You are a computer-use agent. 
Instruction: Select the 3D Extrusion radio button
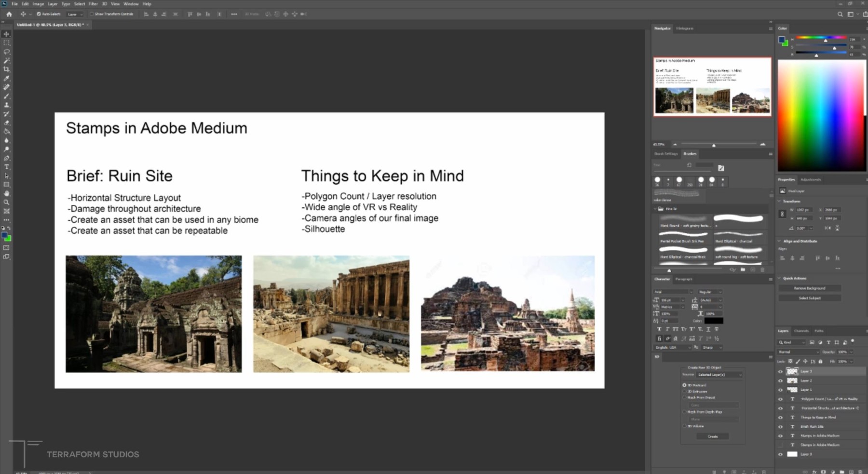coord(685,391)
